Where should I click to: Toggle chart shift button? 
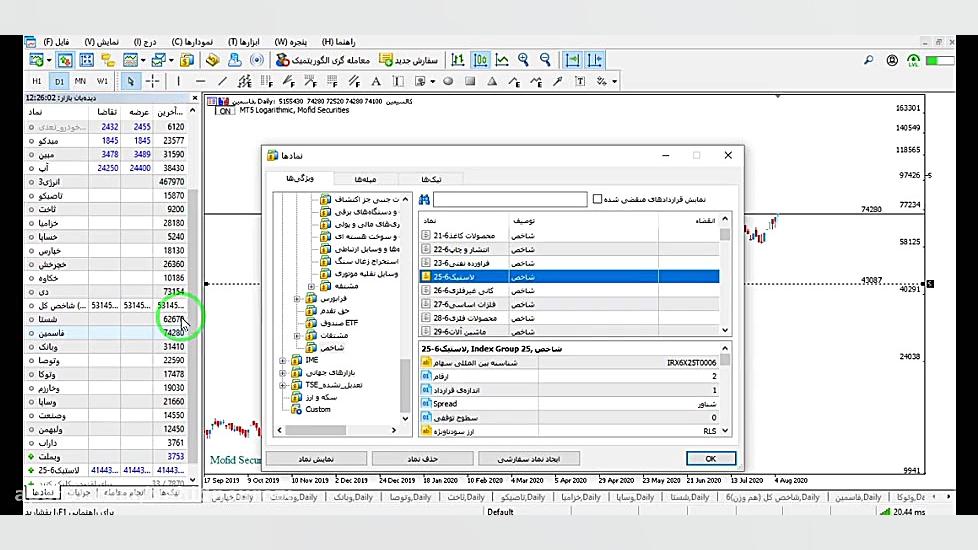pos(594,60)
